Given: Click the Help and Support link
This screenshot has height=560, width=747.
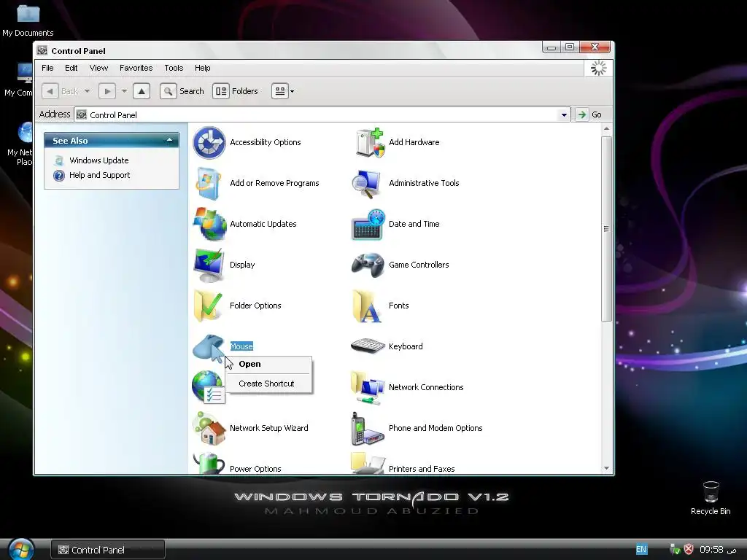Looking at the screenshot, I should click(99, 175).
